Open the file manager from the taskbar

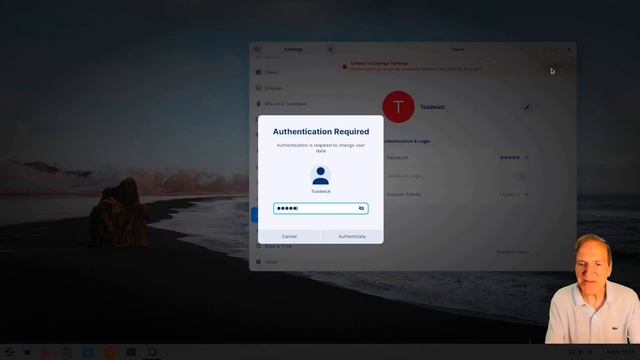(67, 352)
